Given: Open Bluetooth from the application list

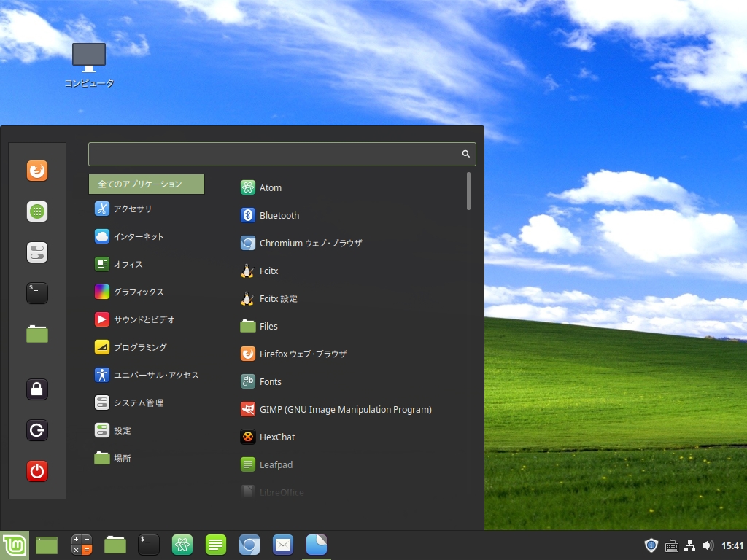Looking at the screenshot, I should tap(279, 216).
